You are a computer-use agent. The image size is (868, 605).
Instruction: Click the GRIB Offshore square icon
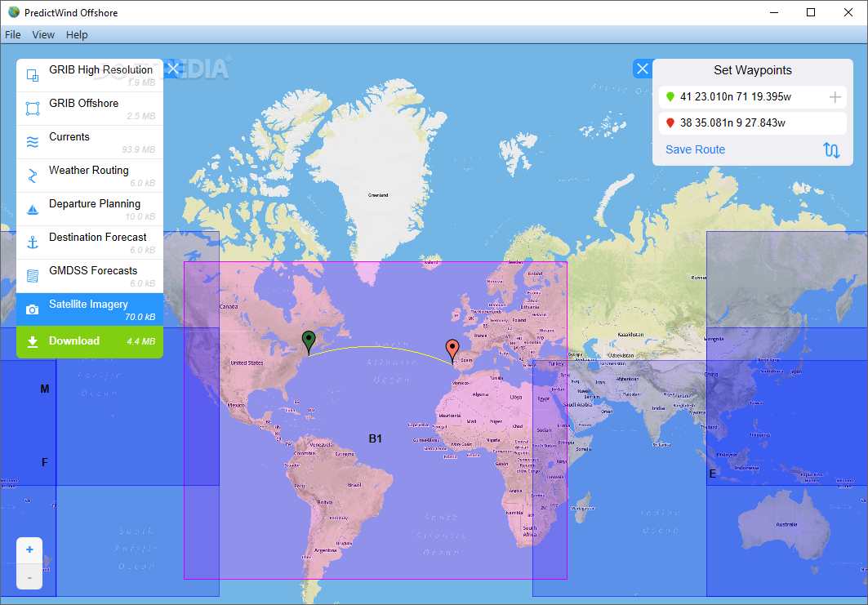pos(33,109)
